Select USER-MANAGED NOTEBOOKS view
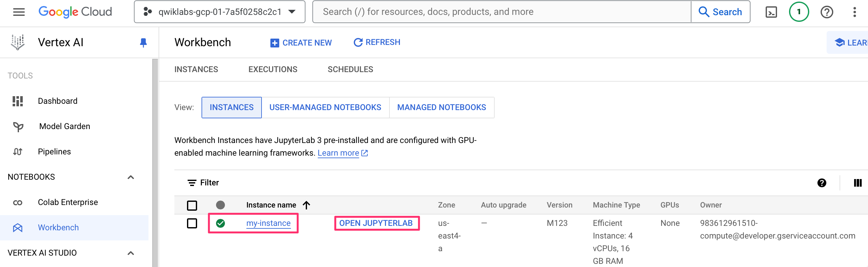 [x=325, y=107]
